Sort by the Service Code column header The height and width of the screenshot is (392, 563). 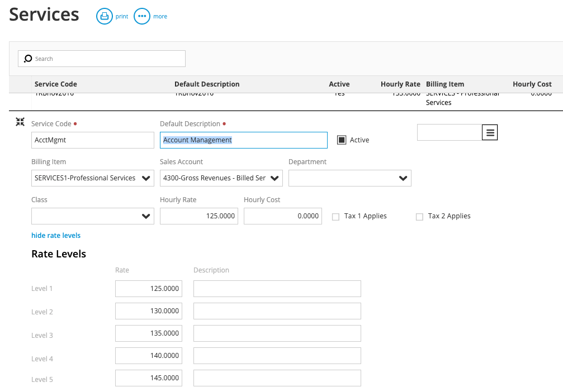[x=55, y=84]
